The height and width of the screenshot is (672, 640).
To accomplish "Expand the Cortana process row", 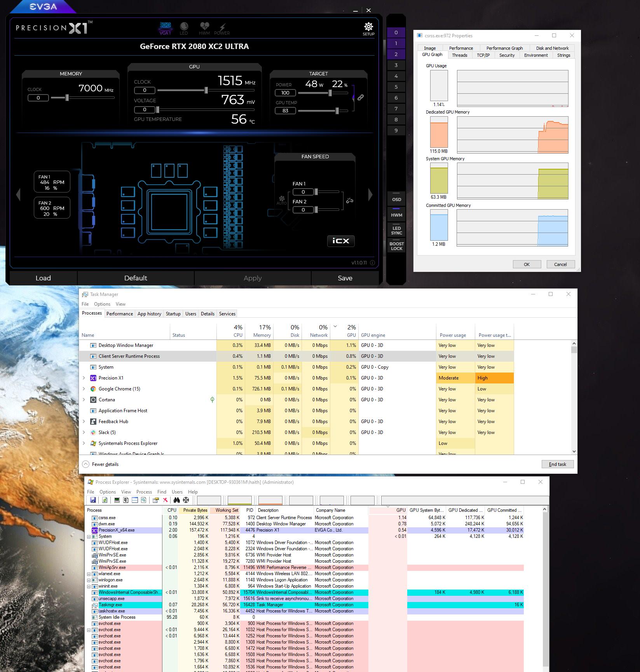I will 84,400.
